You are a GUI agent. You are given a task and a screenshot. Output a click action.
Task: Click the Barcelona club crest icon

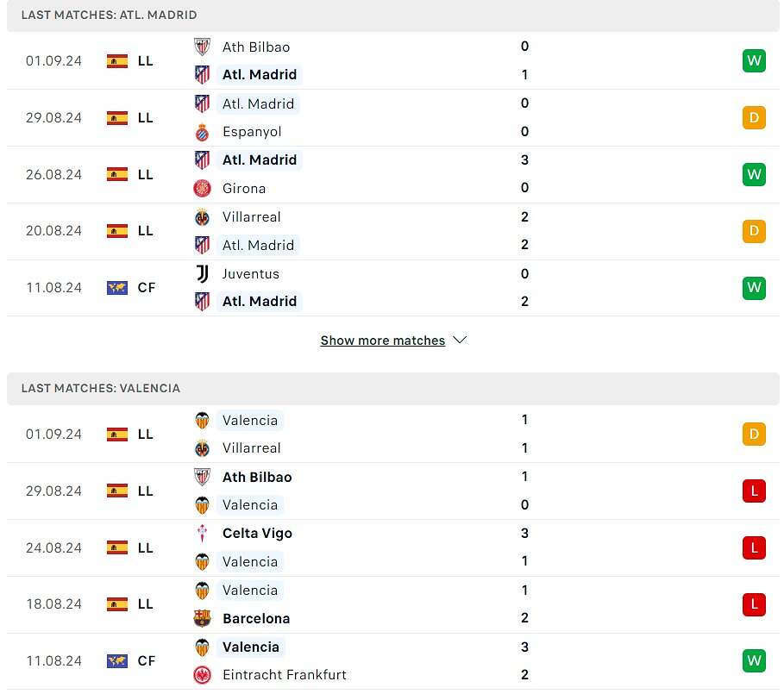[x=202, y=618]
